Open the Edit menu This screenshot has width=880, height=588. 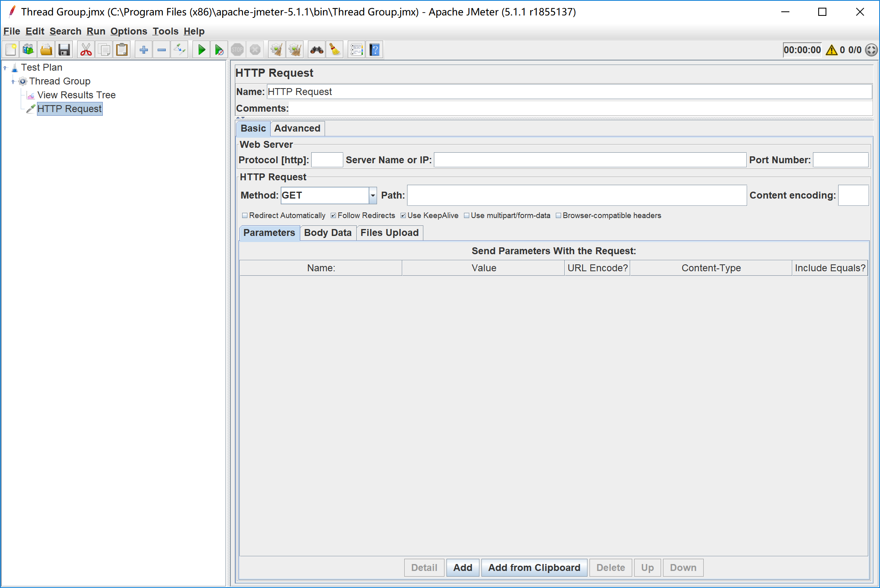tap(35, 31)
